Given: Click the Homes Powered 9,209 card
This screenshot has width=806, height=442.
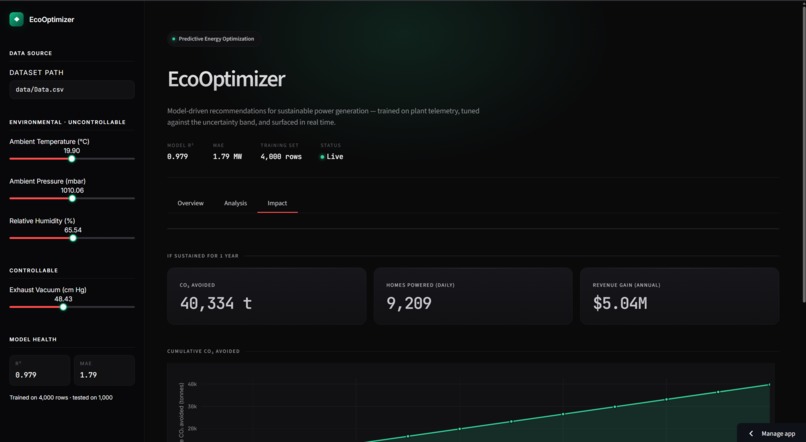Looking at the screenshot, I should click(x=473, y=296).
